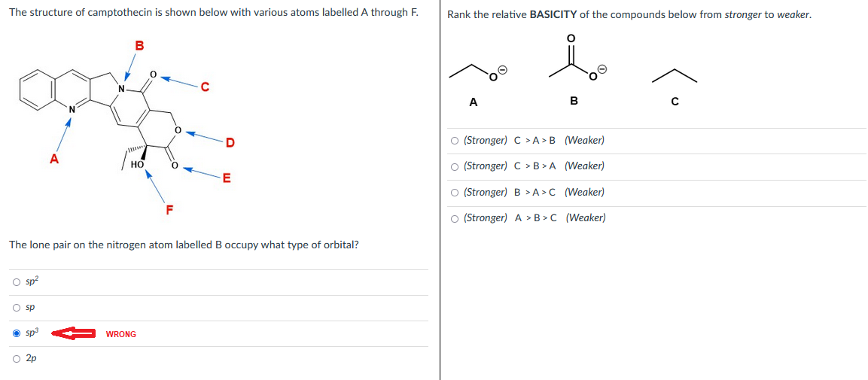This screenshot has width=868, height=380.
Task: Pick basicity ranking B > A > C
Action: click(x=454, y=193)
